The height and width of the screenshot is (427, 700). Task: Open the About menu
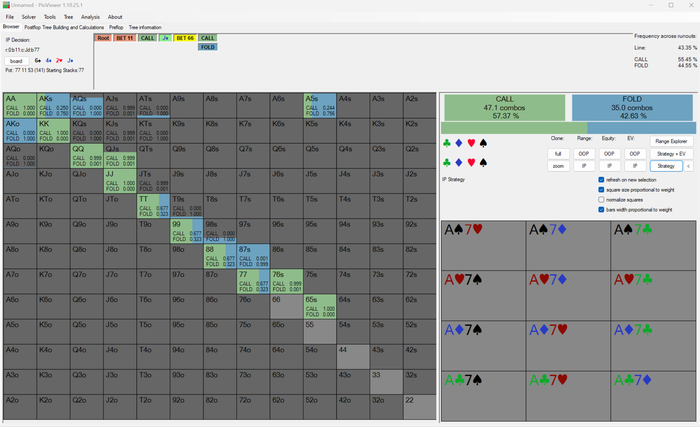(115, 17)
